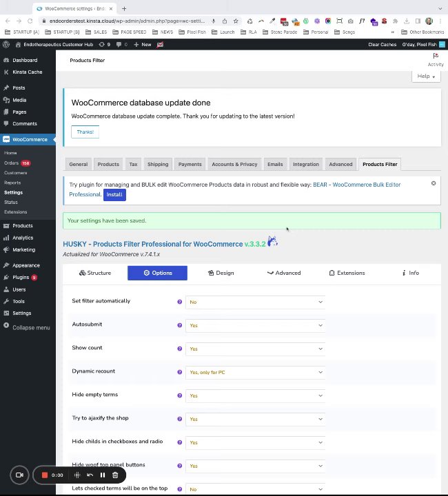Click the help icon for Dynamic recount
Image resolution: width=448 pixels, height=496 pixels.
[x=180, y=372]
